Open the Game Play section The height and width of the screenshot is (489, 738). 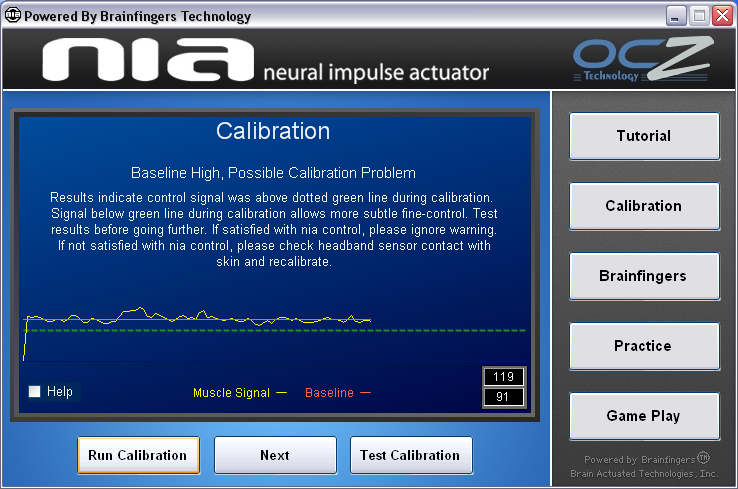coord(644,416)
